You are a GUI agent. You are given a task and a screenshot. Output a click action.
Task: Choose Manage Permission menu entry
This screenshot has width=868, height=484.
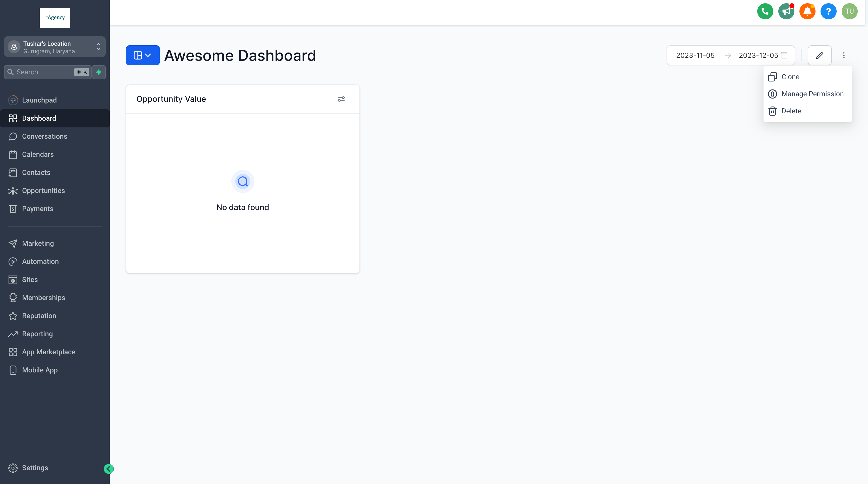tap(812, 94)
